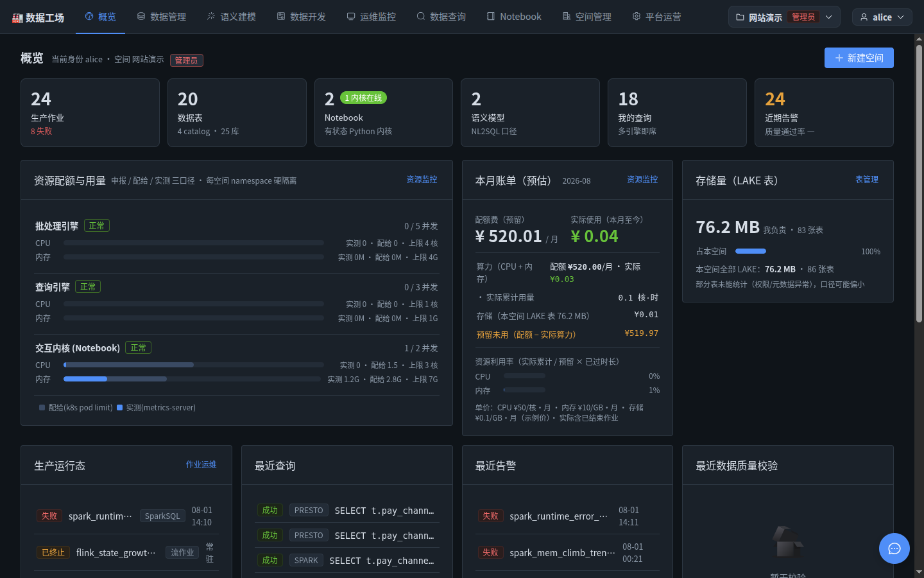Screen dimensions: 924x578
Task: Click the 8 失败 text under 生产作业
Action: pyautogui.click(x=42, y=131)
